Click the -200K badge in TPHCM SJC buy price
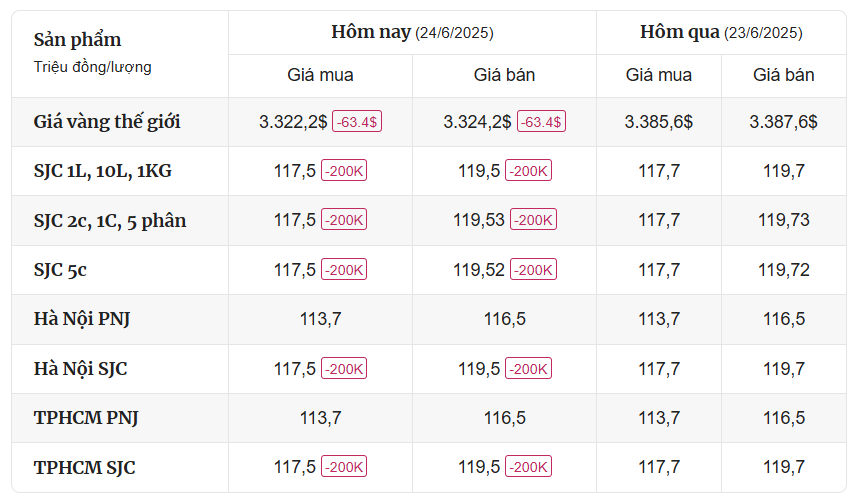Viewport: 857px width, 501px height. click(x=344, y=467)
